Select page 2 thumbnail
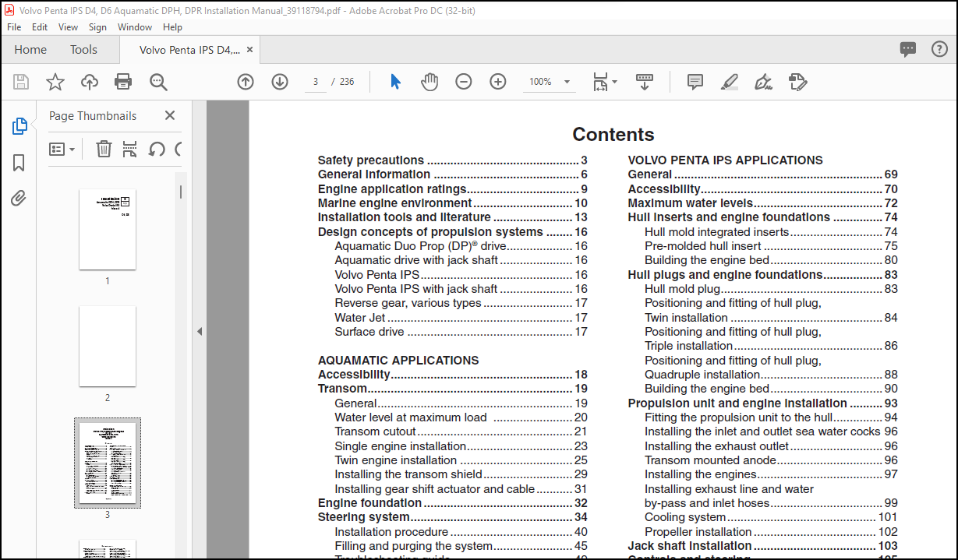Image resolution: width=958 pixels, height=560 pixels. (x=108, y=346)
